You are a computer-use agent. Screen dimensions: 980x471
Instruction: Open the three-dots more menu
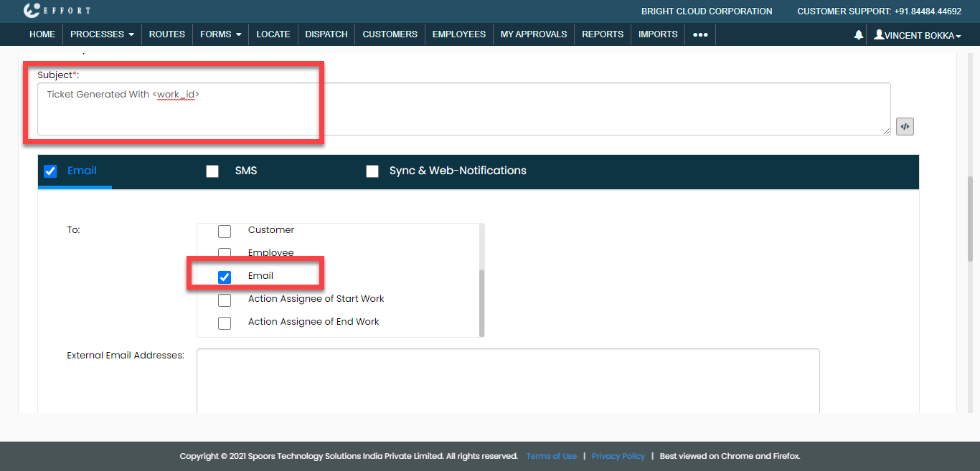point(700,34)
